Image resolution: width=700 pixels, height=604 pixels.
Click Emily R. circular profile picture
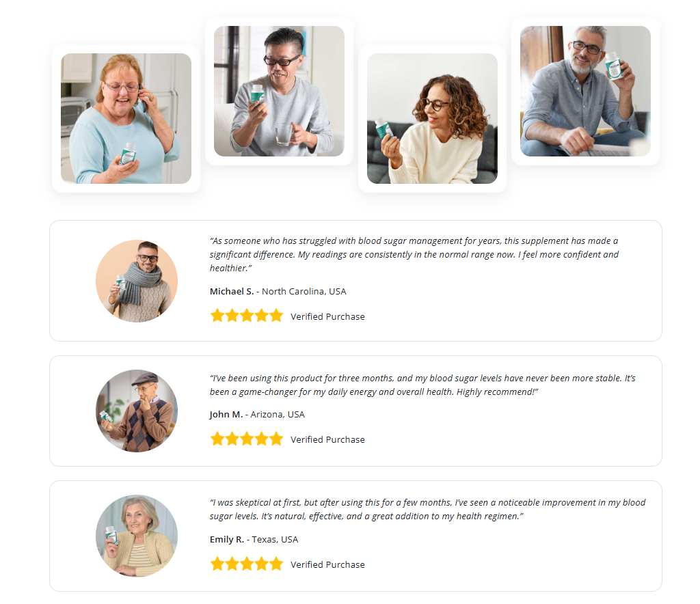tap(137, 536)
